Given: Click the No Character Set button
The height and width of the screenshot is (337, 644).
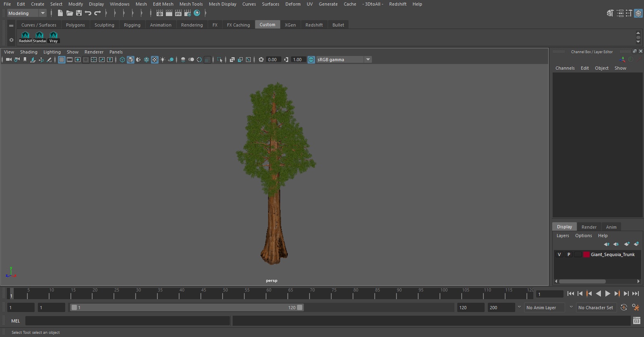Looking at the screenshot, I should tap(595, 308).
